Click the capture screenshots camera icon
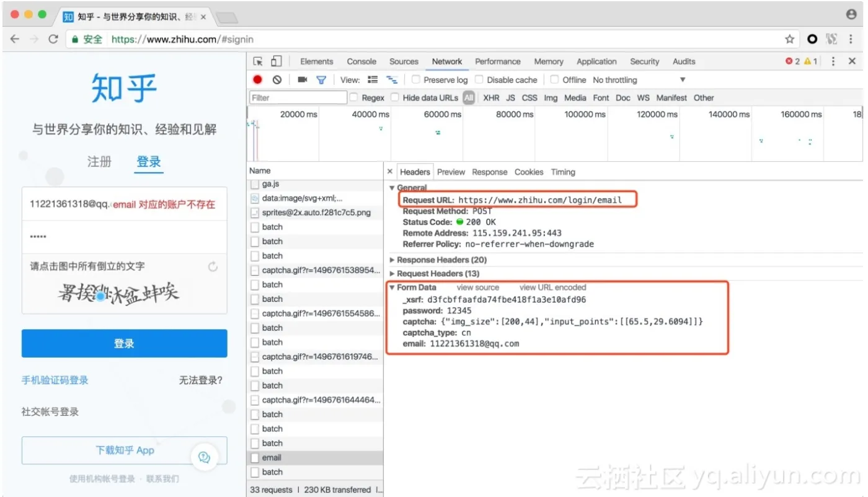This screenshot has height=497, width=868. (x=303, y=79)
